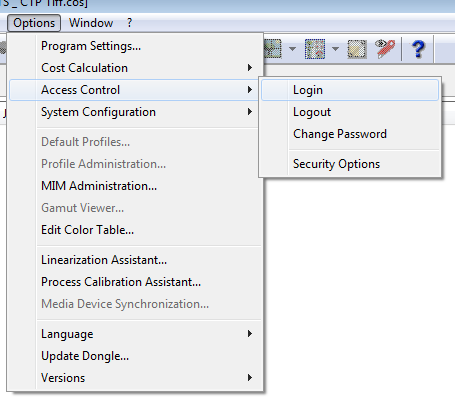Screen dimensions: 455x408
Task: Expand the Language submenu
Action: (136, 334)
